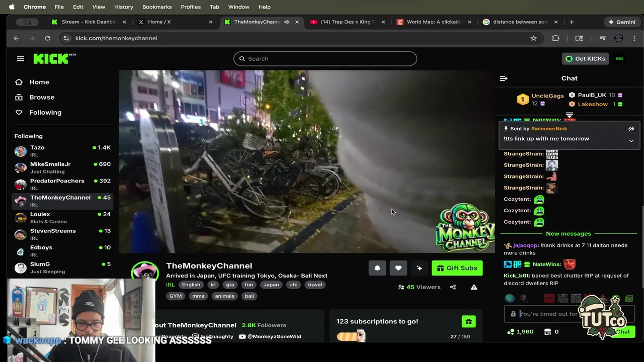
Task: Open the TUTCO profile avatar menu
Action: tap(619, 59)
